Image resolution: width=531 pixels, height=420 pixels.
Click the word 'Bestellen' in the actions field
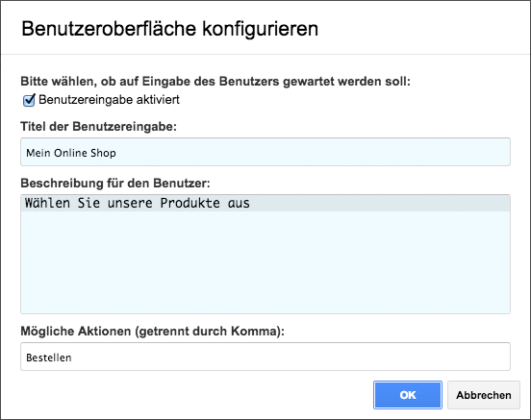coord(49,358)
